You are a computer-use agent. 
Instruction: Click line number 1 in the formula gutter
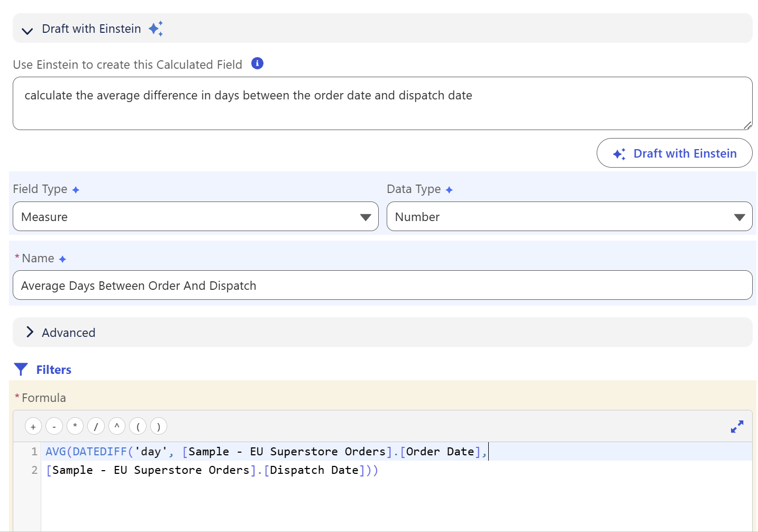(34, 451)
